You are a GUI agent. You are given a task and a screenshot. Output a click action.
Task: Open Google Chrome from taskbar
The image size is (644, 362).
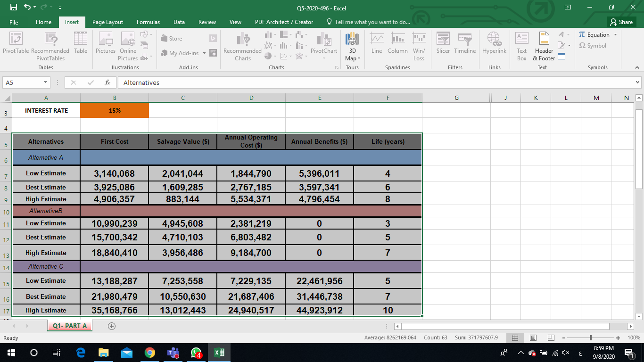(150, 353)
